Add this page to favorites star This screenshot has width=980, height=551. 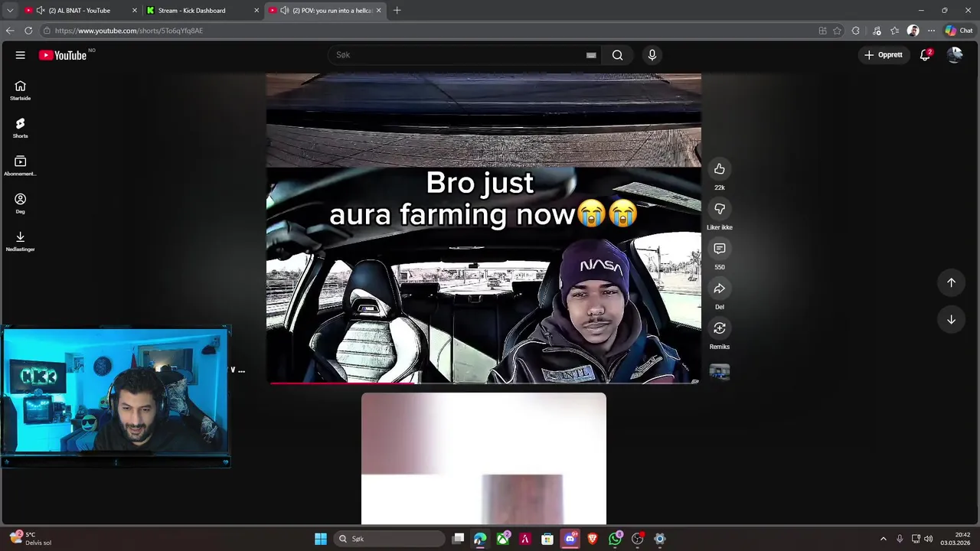pos(838,31)
